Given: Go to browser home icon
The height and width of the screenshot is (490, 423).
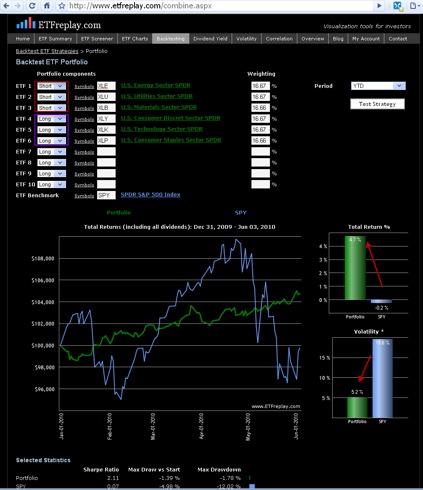Looking at the screenshot, I should pyautogui.click(x=47, y=6).
